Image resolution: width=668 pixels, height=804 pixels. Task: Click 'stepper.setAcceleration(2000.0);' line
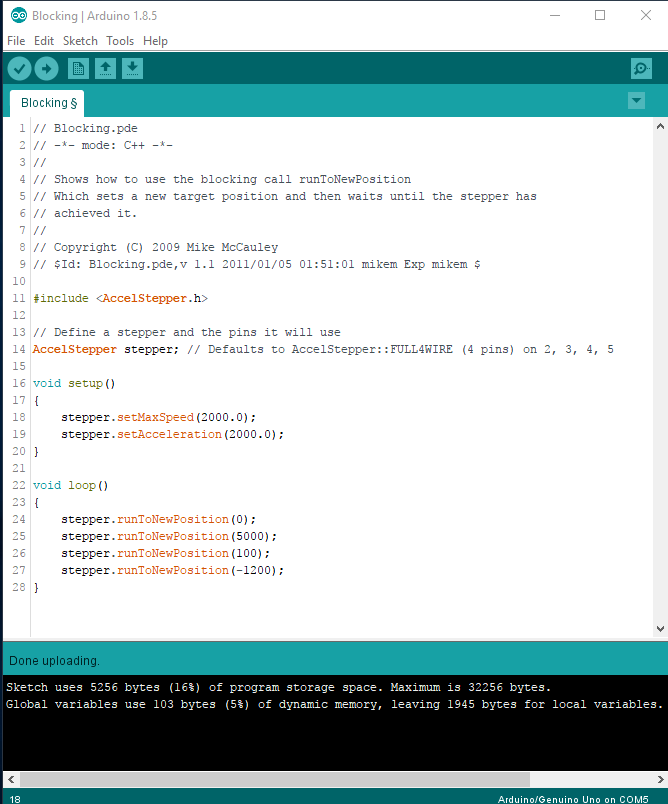(172, 434)
